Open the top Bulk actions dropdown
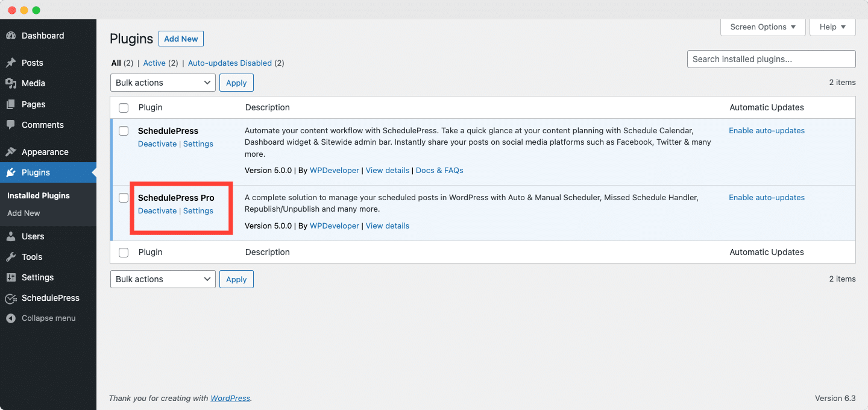868x410 pixels. [x=163, y=83]
